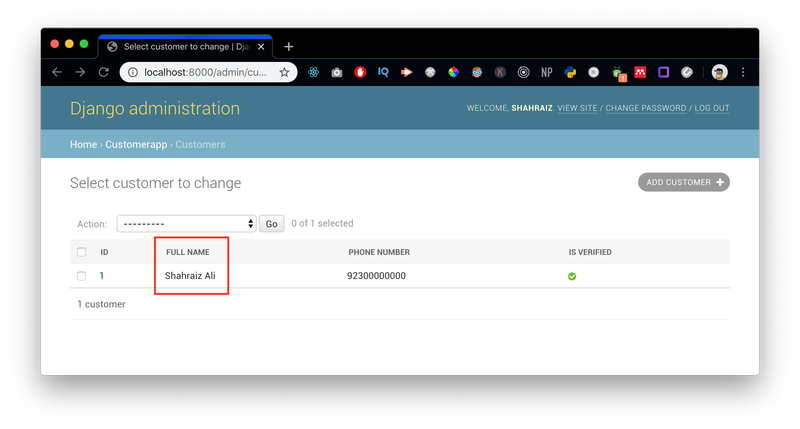Click the phone number 92300000000
Image resolution: width=800 pixels, height=429 pixels.
click(x=377, y=276)
